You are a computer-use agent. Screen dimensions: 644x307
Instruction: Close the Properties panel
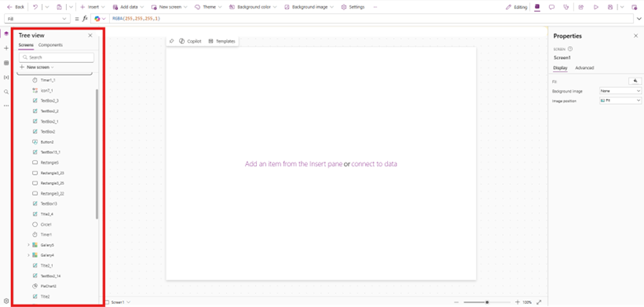[x=636, y=36]
